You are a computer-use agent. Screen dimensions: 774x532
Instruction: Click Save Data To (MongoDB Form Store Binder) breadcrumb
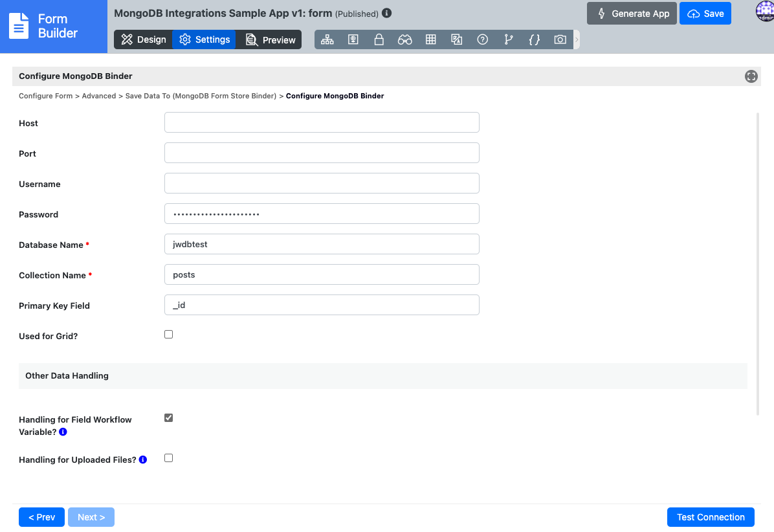click(x=201, y=96)
